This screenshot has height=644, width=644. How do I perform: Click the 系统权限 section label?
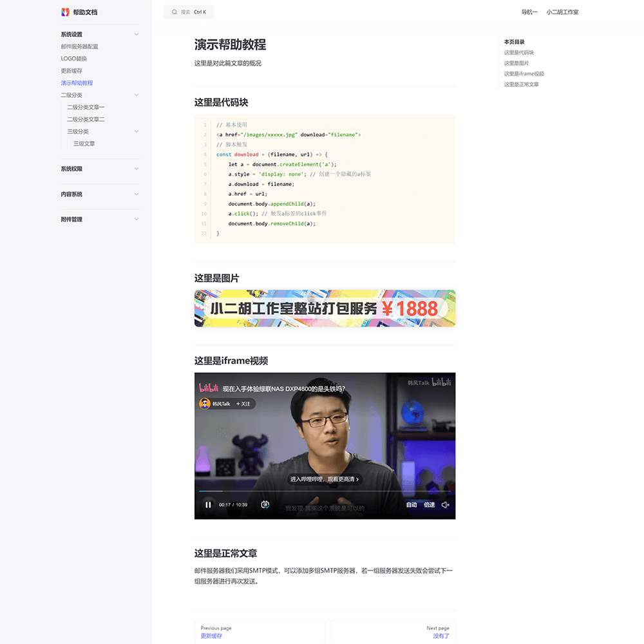[x=71, y=169]
